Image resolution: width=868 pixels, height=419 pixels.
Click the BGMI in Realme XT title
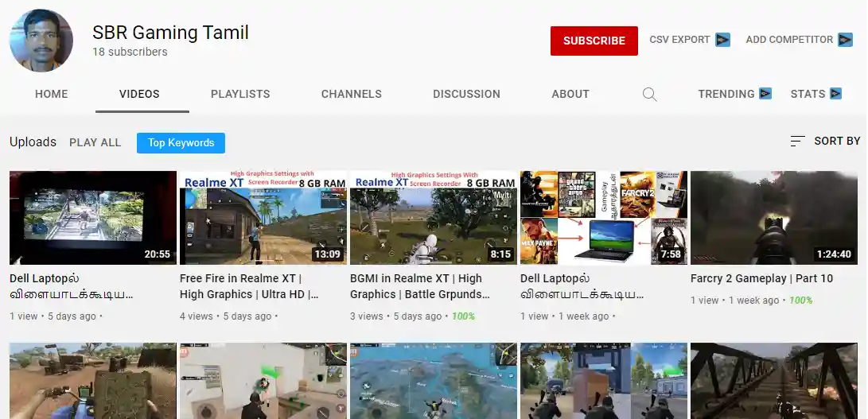[x=420, y=287]
